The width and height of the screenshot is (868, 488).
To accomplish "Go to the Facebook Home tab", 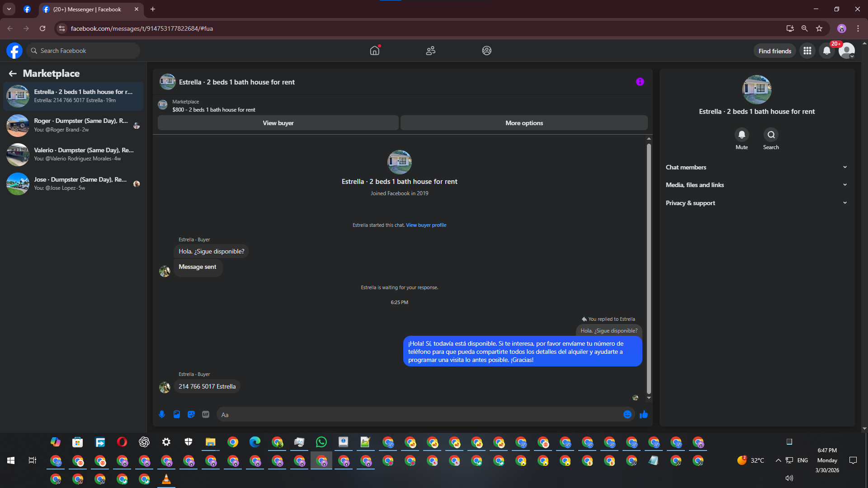I will click(x=374, y=51).
